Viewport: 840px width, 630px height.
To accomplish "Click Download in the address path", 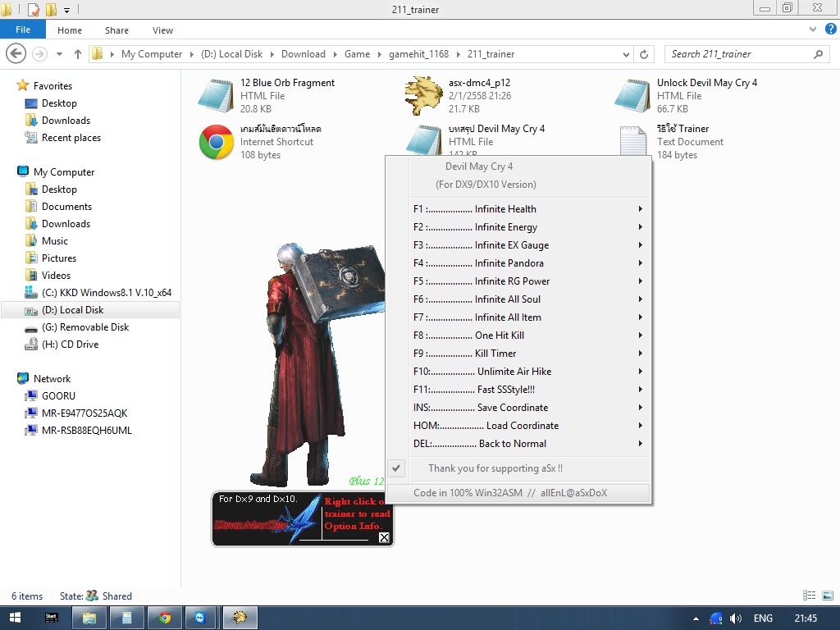I will click(304, 54).
